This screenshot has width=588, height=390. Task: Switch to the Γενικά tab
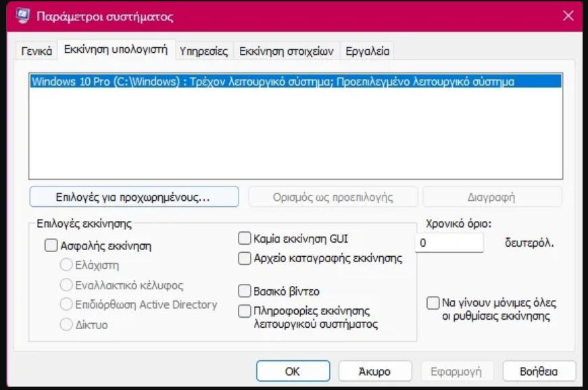pyautogui.click(x=36, y=51)
